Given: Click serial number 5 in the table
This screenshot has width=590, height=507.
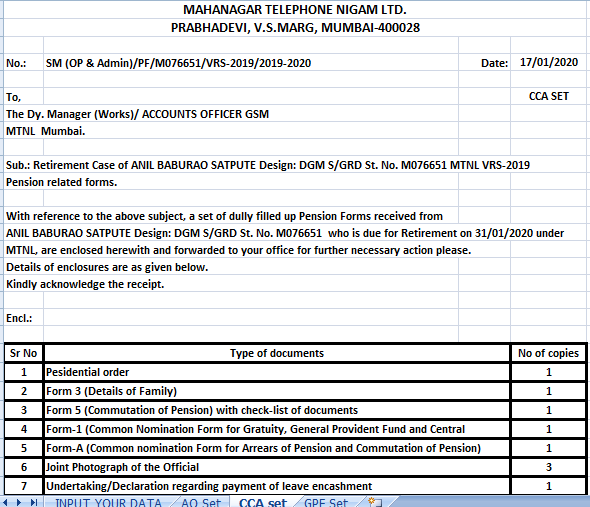Looking at the screenshot, I should point(24,448).
